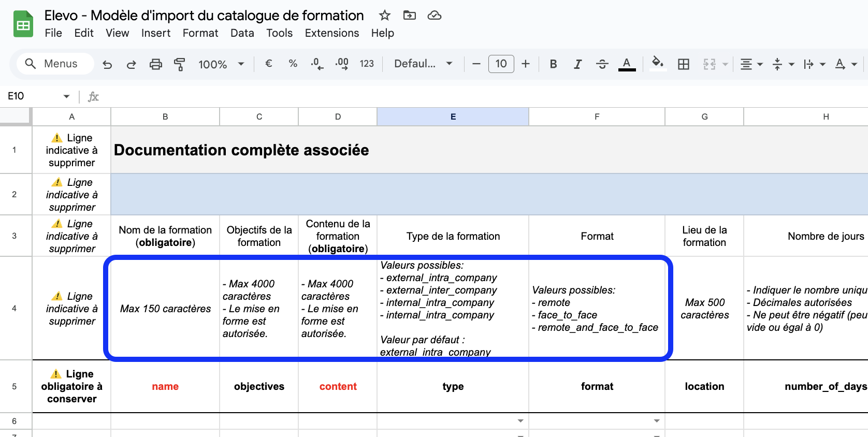Select the 'Lieu de la formation' cell
Screen dimensions: 868x437
704,236
